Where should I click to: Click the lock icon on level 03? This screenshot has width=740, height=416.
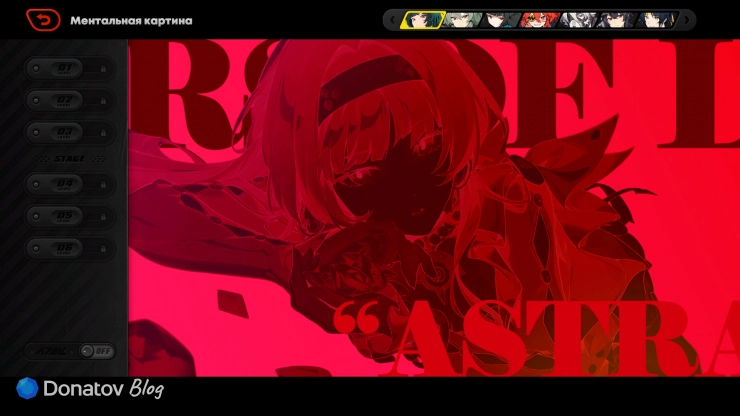tap(103, 133)
